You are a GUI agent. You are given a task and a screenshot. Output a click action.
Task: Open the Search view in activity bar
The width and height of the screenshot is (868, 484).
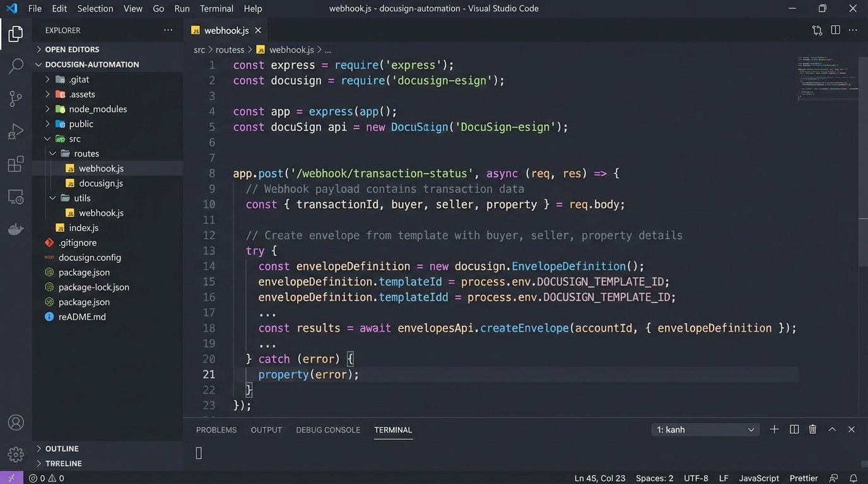(16, 66)
